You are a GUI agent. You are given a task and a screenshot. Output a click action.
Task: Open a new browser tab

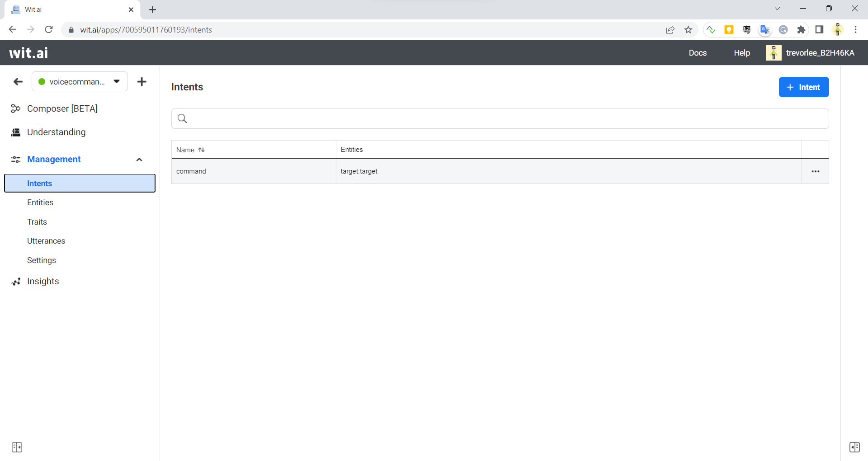(152, 9)
